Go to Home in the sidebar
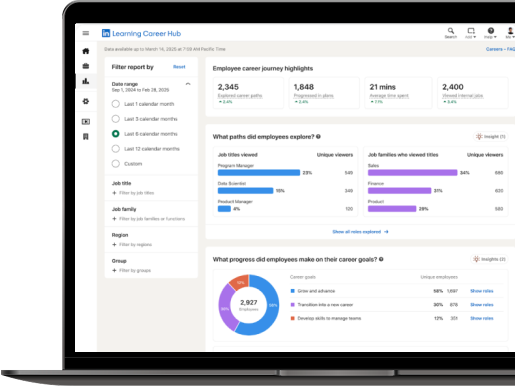The width and height of the screenshot is (515, 386). click(86, 51)
